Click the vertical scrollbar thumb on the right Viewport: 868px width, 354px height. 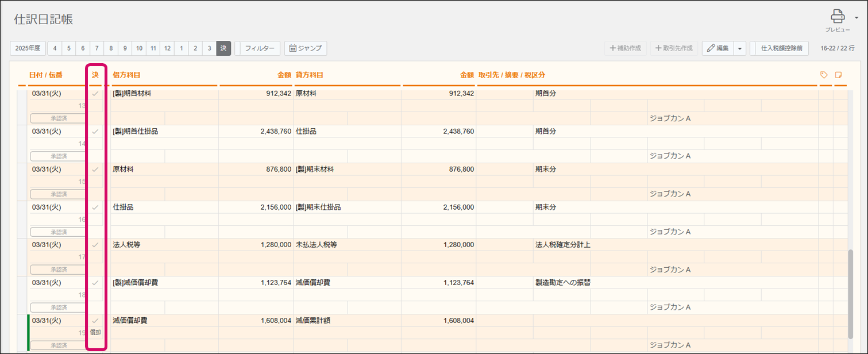coord(851,294)
